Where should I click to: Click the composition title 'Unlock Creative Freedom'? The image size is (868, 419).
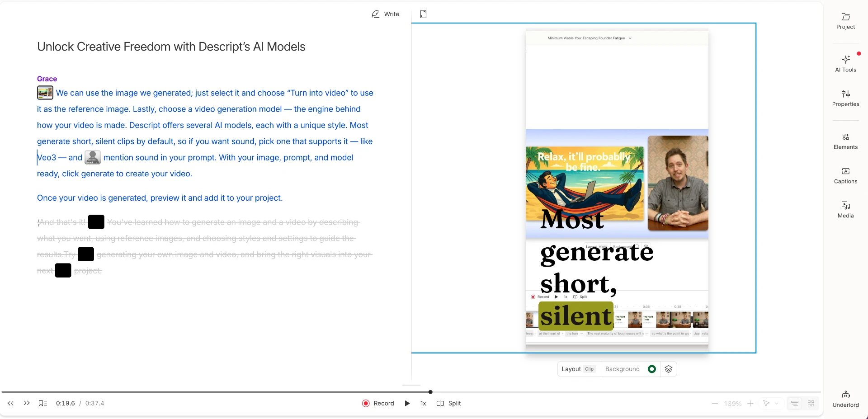click(x=171, y=47)
